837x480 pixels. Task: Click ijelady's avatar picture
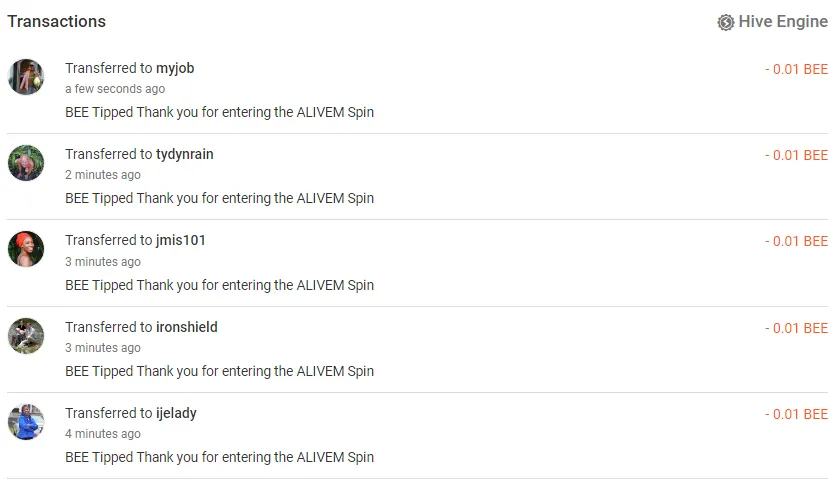point(26,422)
